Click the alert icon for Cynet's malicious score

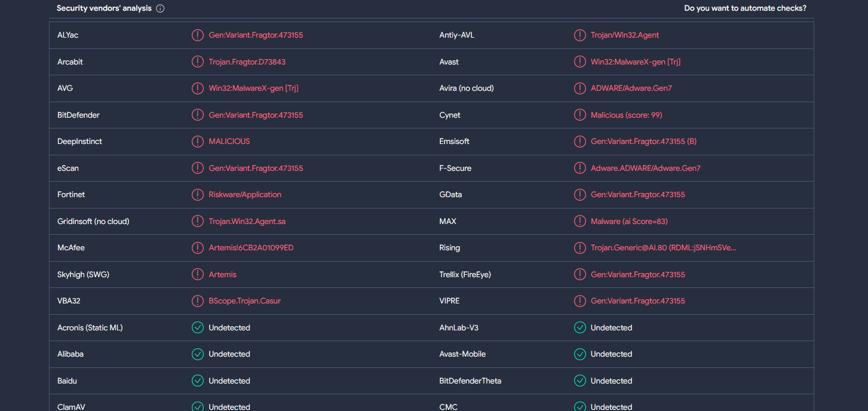(579, 115)
